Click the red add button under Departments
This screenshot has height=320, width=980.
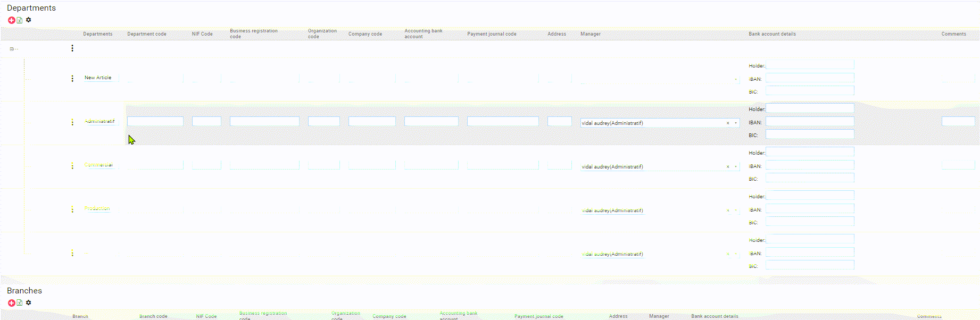click(11, 20)
